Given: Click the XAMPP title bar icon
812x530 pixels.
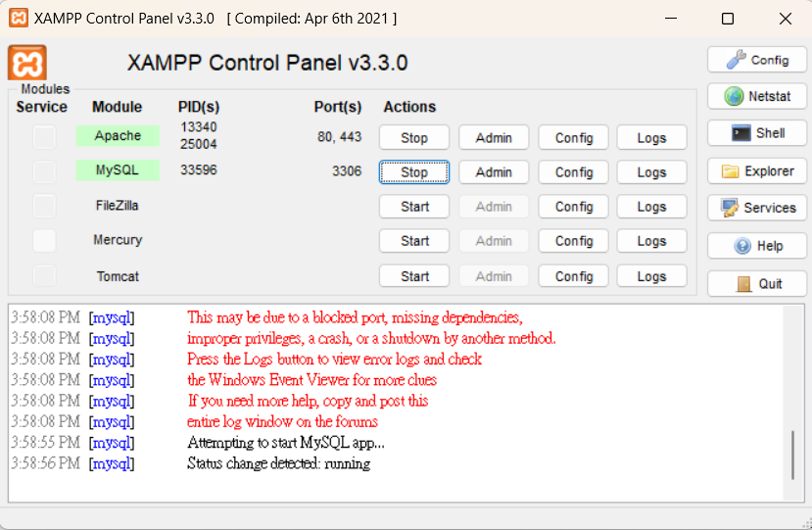Looking at the screenshot, I should (19, 19).
